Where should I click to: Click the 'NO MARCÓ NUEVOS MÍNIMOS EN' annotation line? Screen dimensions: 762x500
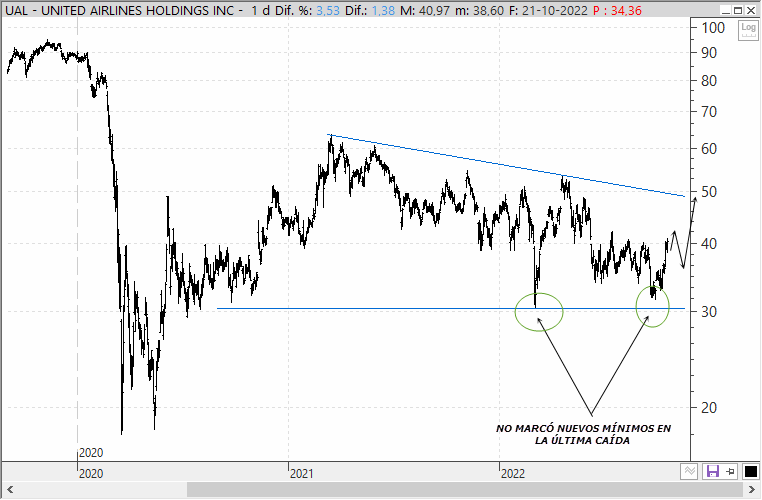pyautogui.click(x=583, y=429)
